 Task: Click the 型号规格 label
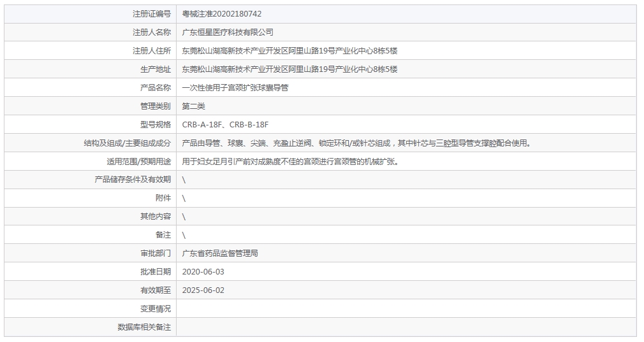(x=155, y=125)
